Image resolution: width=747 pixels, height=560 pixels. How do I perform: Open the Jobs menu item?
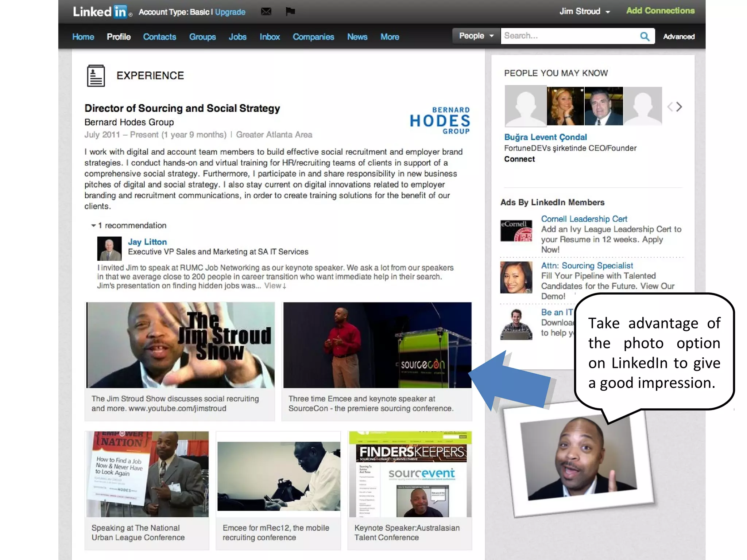coord(237,37)
